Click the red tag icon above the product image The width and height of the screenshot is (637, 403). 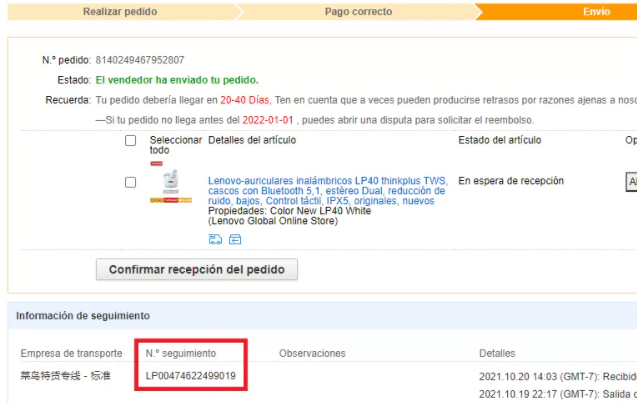156,162
